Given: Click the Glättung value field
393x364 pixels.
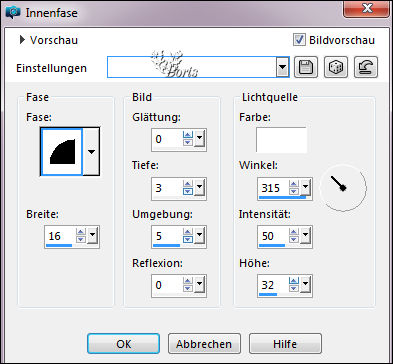Looking at the screenshot, I should 167,139.
